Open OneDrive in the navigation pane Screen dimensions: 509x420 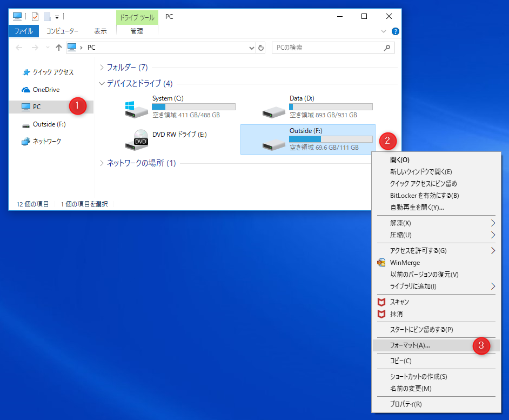click(x=46, y=90)
